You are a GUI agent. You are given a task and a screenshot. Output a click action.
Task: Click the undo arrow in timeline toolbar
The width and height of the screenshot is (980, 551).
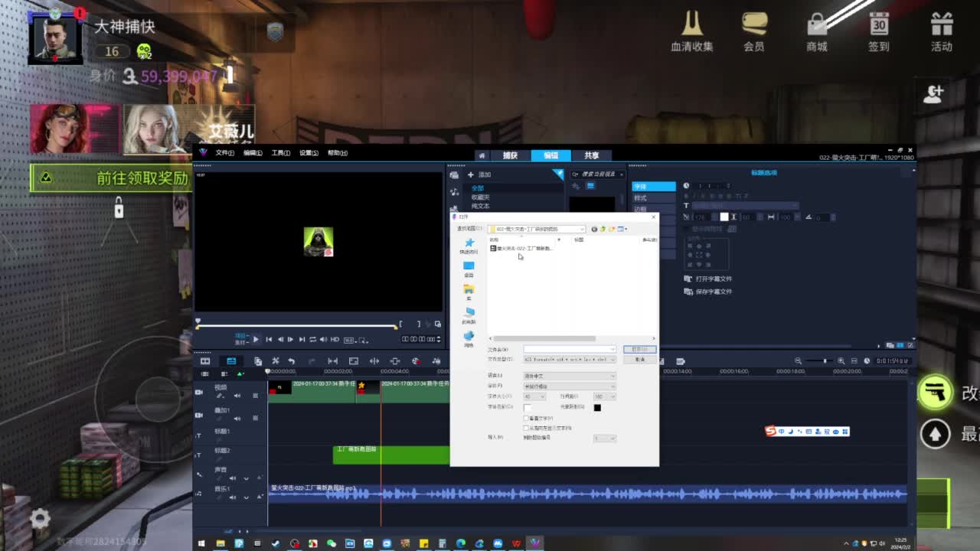[291, 360]
